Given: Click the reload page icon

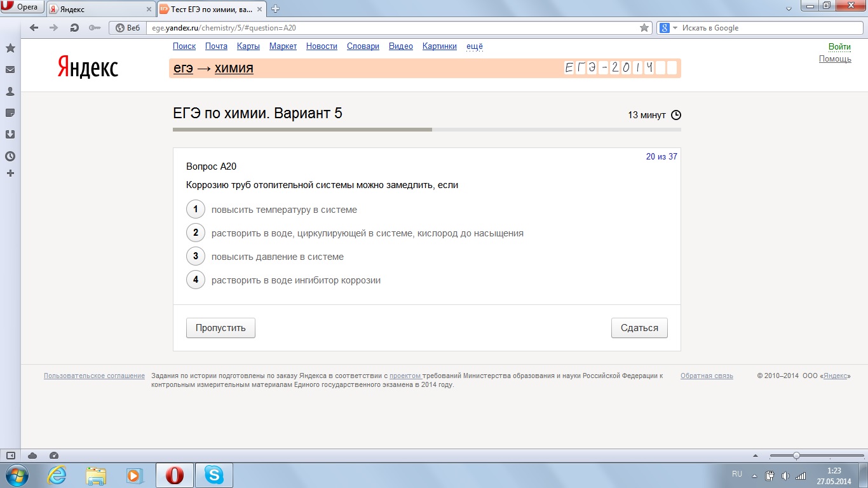Looking at the screenshot, I should [x=74, y=28].
